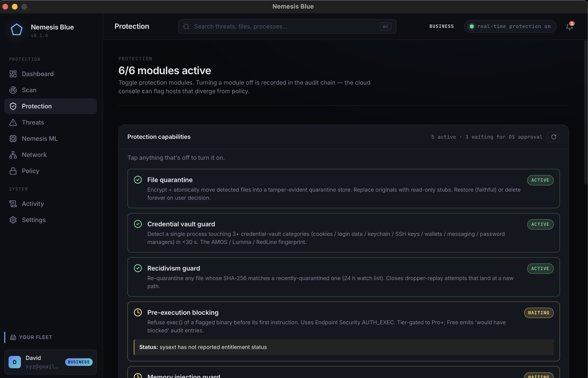Click the Threats warning triangle icon
This screenshot has height=378, width=588.
13,122
